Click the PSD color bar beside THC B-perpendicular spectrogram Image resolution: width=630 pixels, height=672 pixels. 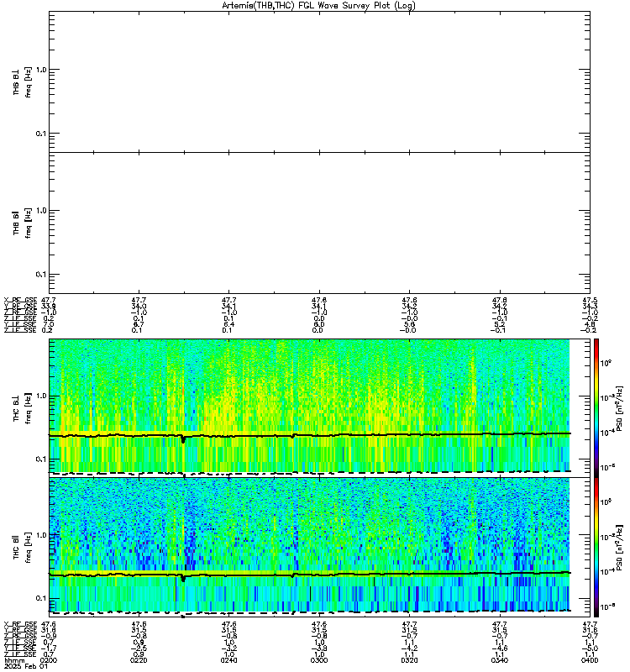click(x=596, y=408)
